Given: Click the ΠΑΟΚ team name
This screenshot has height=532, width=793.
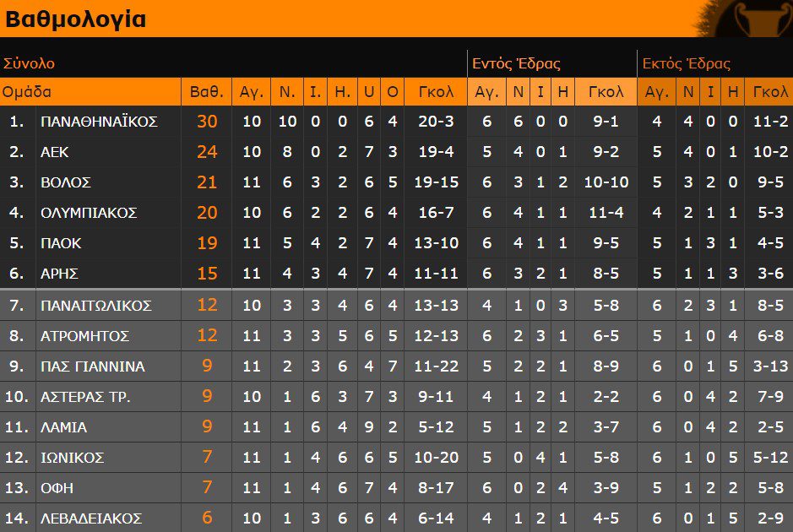Looking at the screenshot, I should (61, 243).
